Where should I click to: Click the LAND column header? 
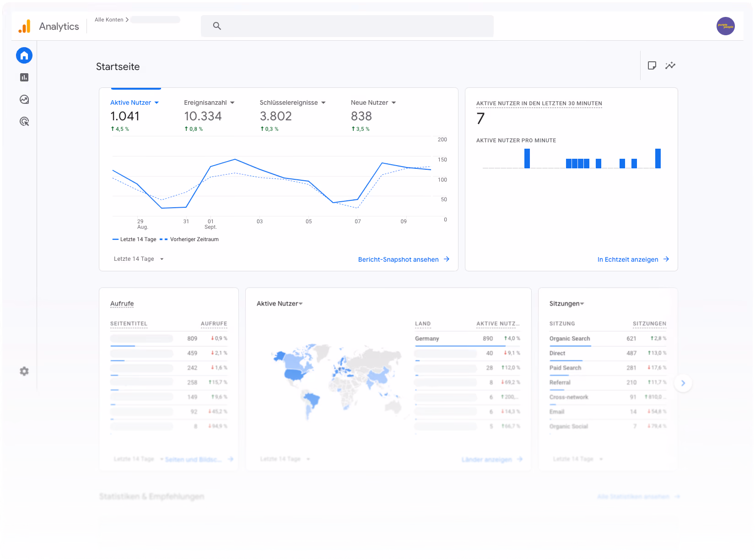tap(423, 323)
